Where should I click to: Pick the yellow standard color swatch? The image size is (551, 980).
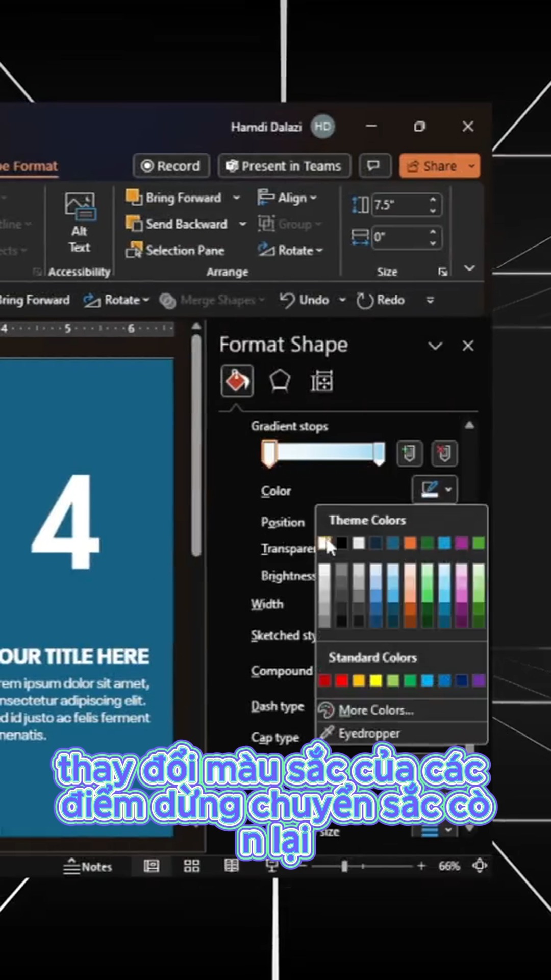pyautogui.click(x=376, y=680)
